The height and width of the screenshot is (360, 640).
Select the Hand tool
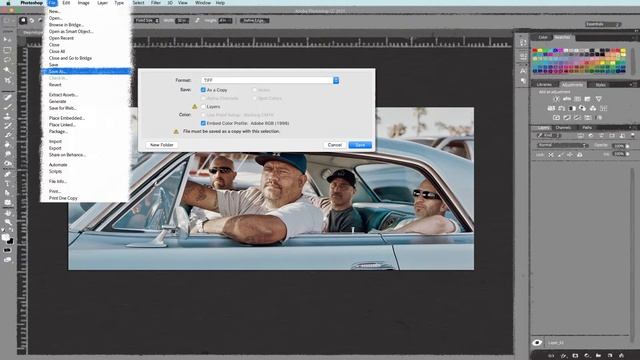[7, 213]
